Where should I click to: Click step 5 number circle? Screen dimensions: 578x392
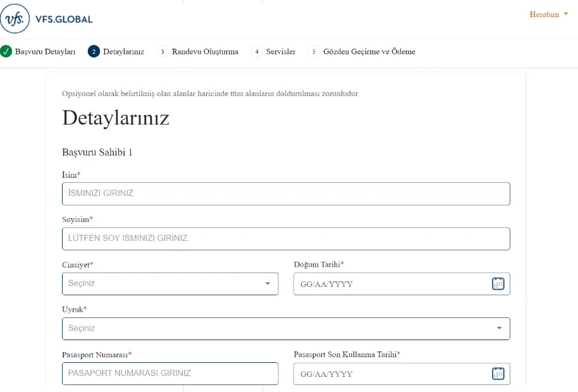(314, 52)
